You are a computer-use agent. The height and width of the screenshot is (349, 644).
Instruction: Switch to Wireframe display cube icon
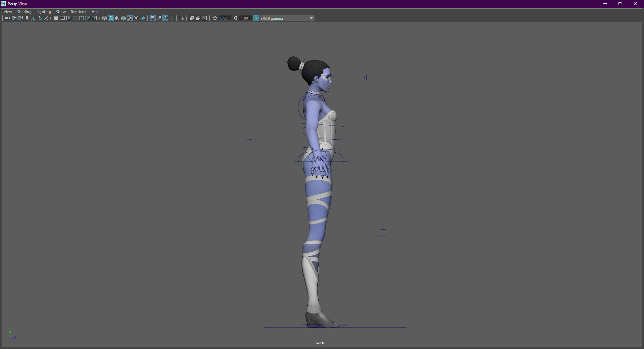click(x=104, y=18)
